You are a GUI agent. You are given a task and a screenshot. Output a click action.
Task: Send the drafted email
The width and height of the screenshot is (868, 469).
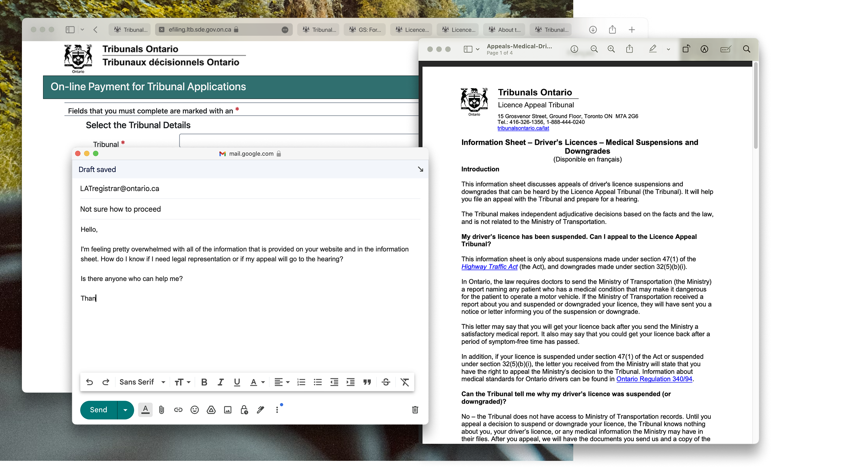98,410
